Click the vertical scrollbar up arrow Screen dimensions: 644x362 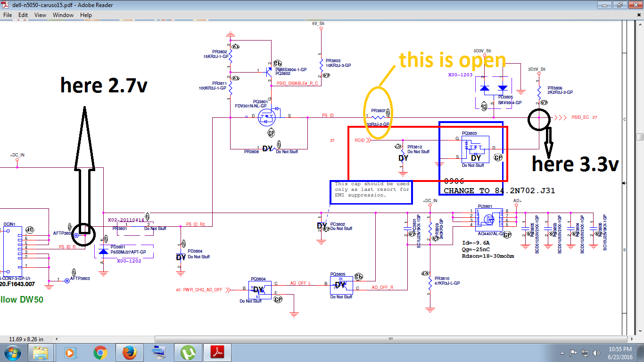tap(640, 24)
